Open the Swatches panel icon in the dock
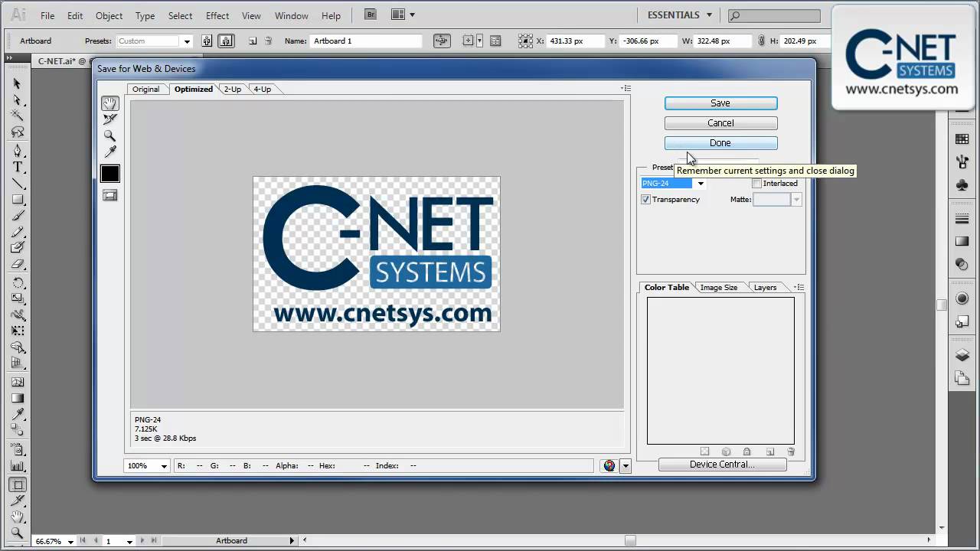The width and height of the screenshot is (980, 551). tap(962, 138)
